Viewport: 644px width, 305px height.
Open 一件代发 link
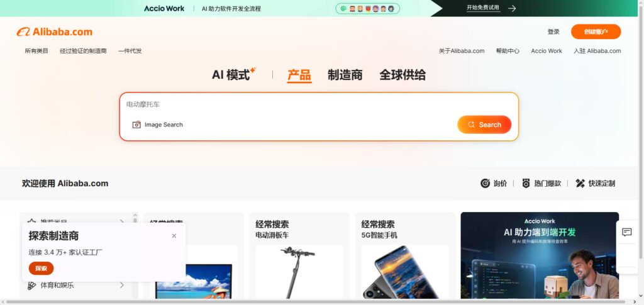click(x=130, y=51)
